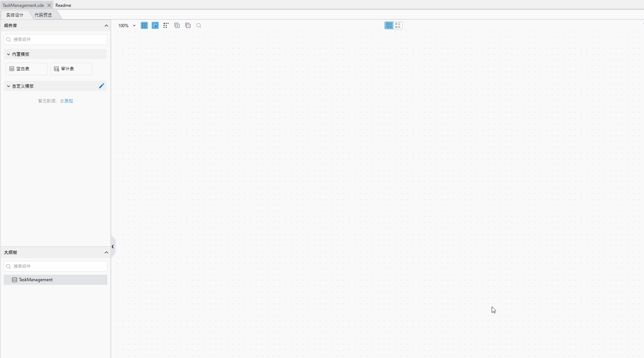Screen dimensions: 644x358
Task: Toggle the minimap preview icon
Action: click(x=155, y=25)
